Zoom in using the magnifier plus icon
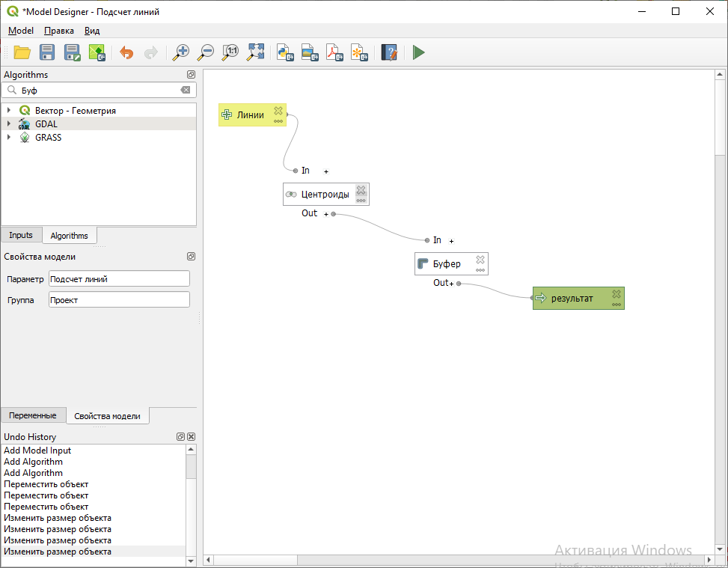728x568 pixels. coord(181,52)
